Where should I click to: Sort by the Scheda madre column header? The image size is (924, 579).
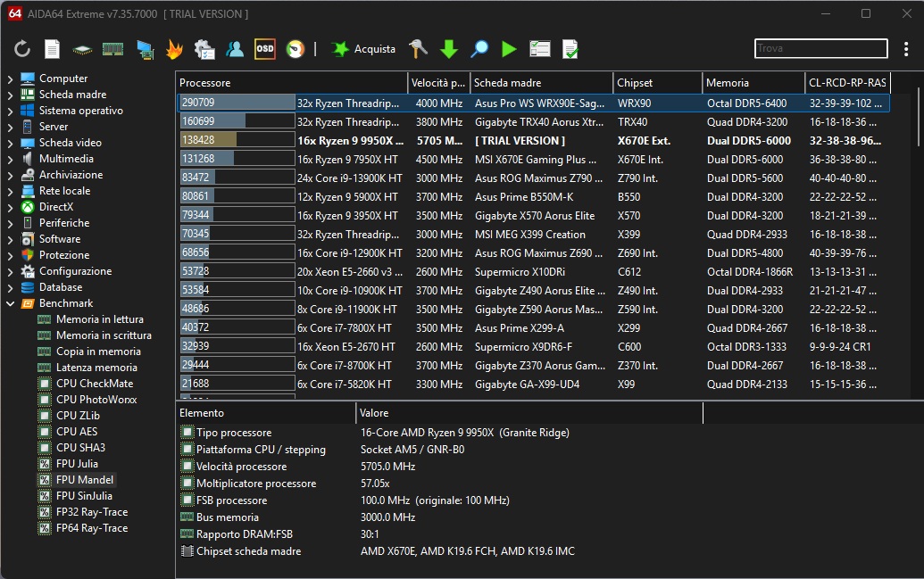click(x=541, y=83)
